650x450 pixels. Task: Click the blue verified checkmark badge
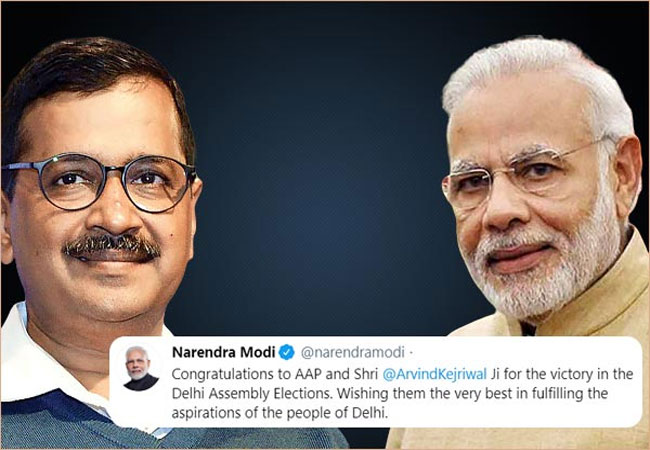click(286, 352)
